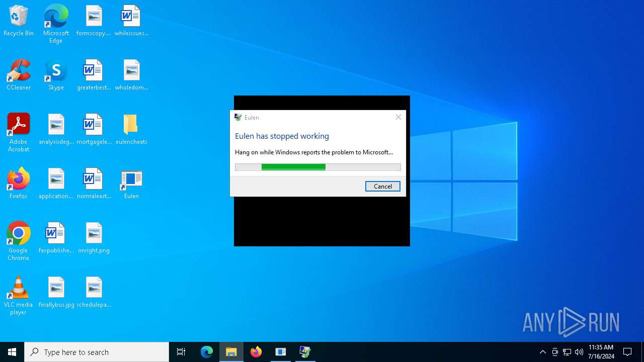Select the normaleast Word document
Screen dimensions: 644x362
pyautogui.click(x=94, y=184)
